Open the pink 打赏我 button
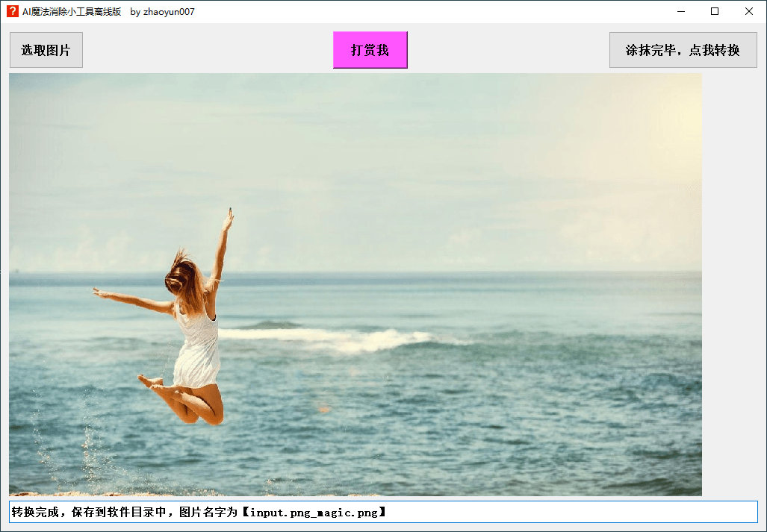This screenshot has height=532, width=767. point(370,50)
